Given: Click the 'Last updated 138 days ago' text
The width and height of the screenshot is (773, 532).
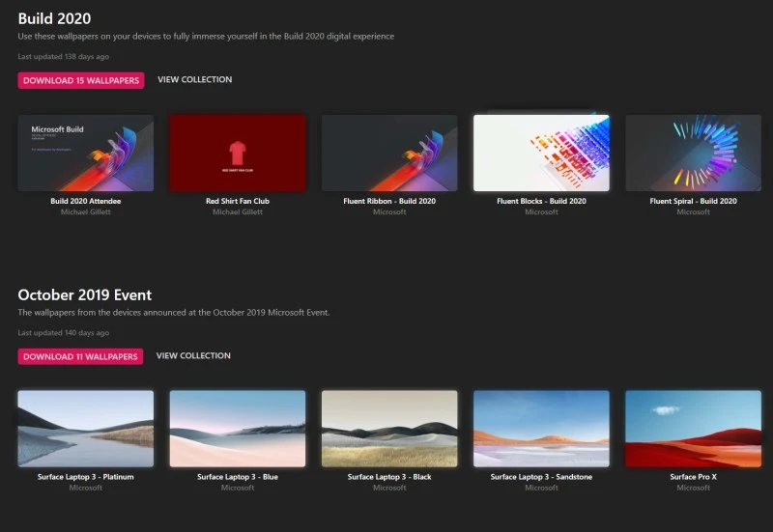Looking at the screenshot, I should click(x=64, y=57).
